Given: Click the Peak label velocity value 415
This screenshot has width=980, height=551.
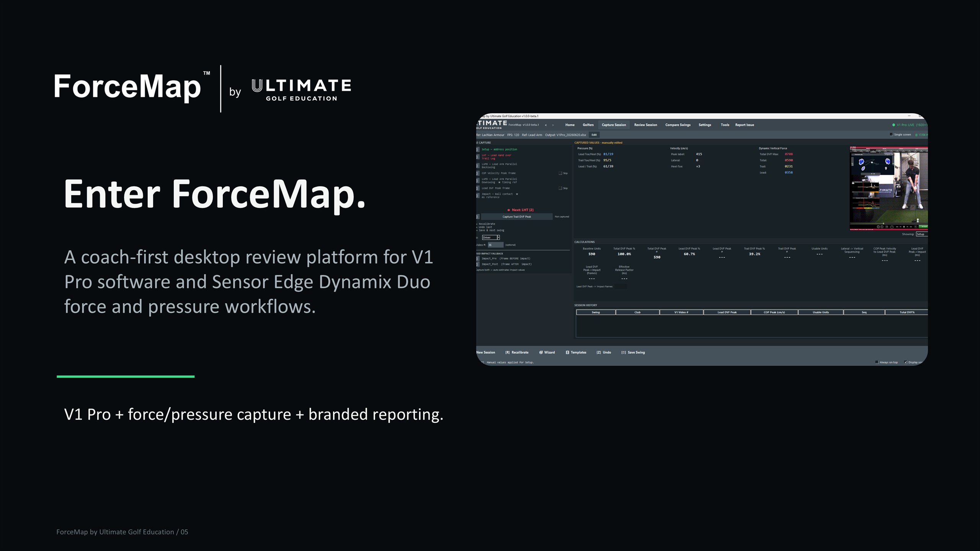Looking at the screenshot, I should click(x=699, y=154).
